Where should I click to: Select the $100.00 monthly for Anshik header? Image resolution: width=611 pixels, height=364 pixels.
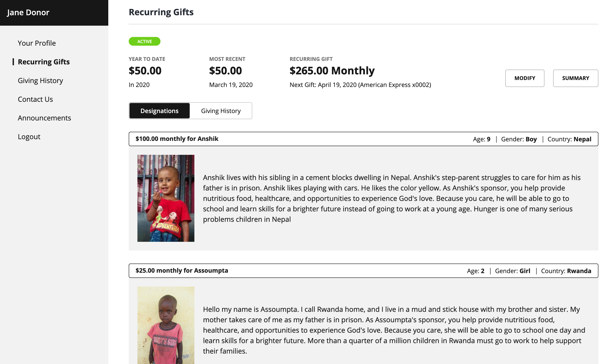pos(177,139)
